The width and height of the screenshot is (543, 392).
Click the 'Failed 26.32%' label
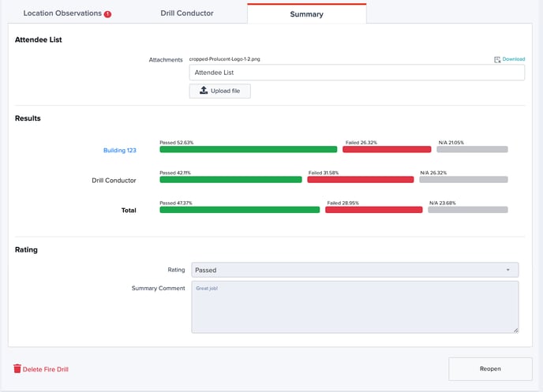tap(361, 143)
